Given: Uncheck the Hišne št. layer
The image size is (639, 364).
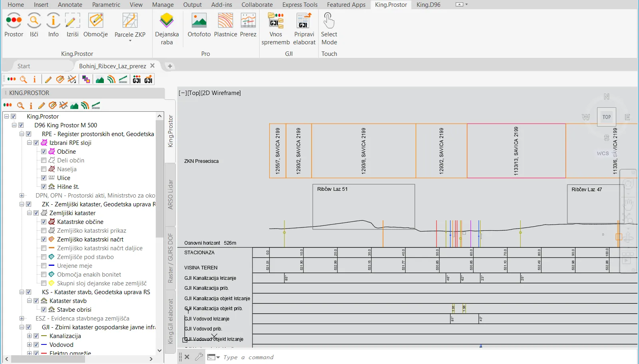Looking at the screenshot, I should [x=44, y=187].
